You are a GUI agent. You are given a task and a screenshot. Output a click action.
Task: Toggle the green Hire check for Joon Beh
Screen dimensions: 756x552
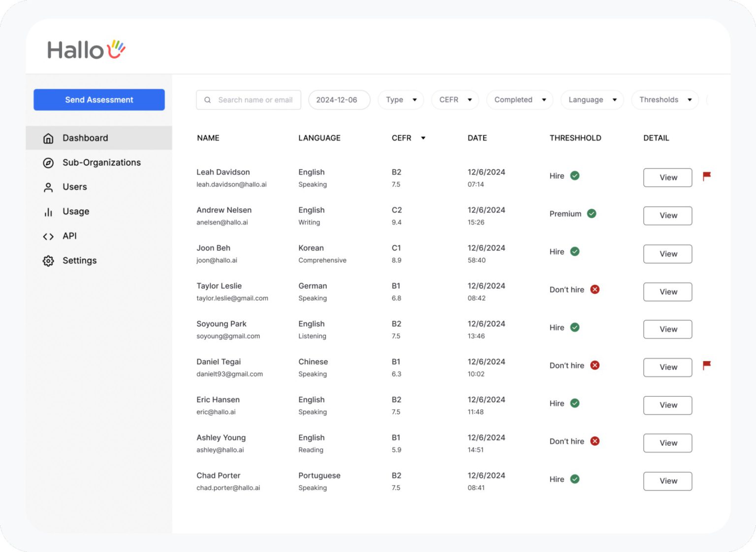(x=576, y=251)
